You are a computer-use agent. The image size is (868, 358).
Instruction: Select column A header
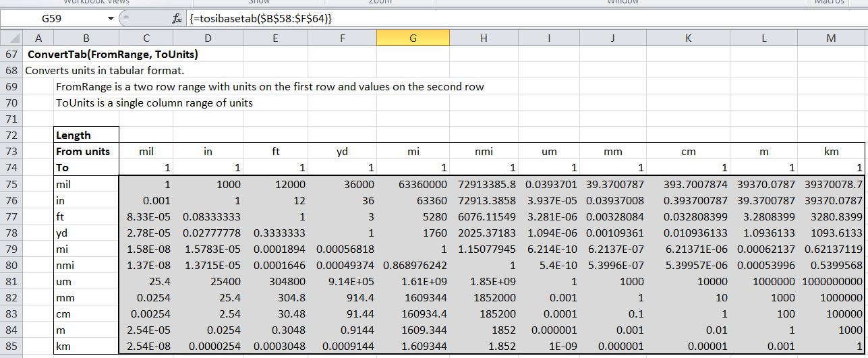click(38, 39)
